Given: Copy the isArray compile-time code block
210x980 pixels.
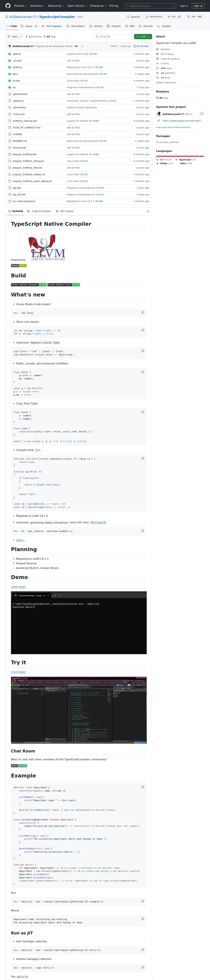Looking at the screenshot, I should click(x=143, y=458).
